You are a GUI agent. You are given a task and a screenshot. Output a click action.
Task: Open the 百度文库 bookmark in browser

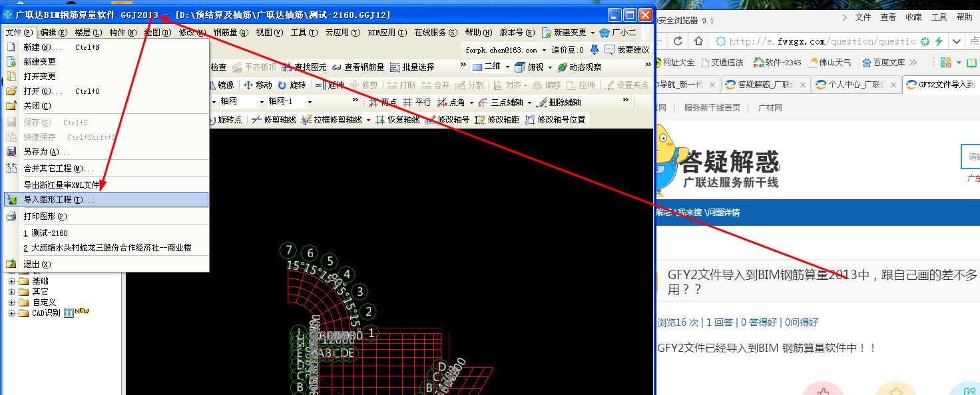(883, 63)
